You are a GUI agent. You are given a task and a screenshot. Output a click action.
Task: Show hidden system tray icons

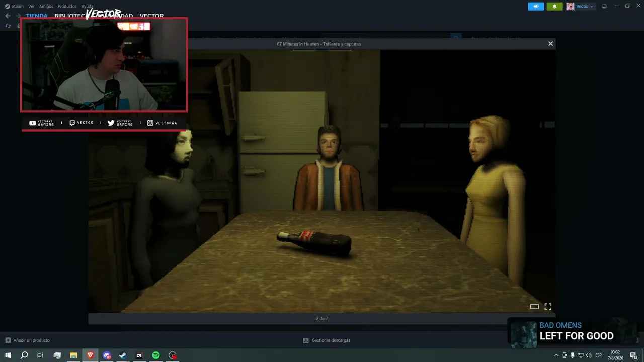coord(556,355)
